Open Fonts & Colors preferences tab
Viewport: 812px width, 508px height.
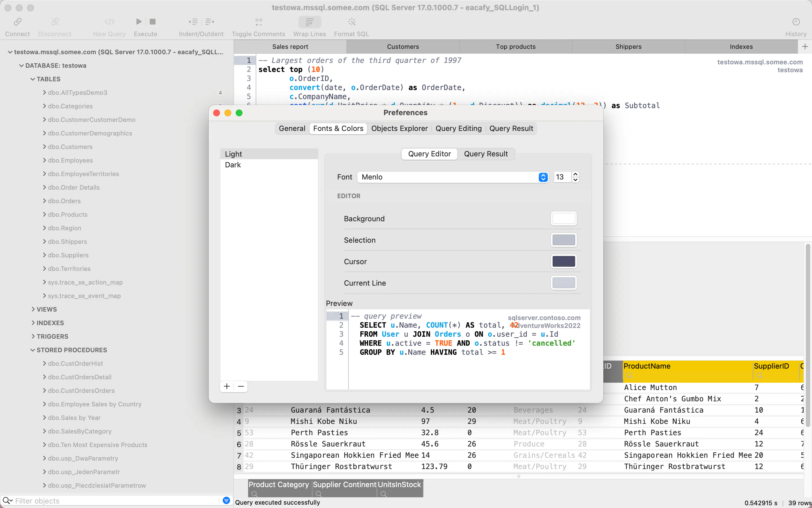click(338, 128)
